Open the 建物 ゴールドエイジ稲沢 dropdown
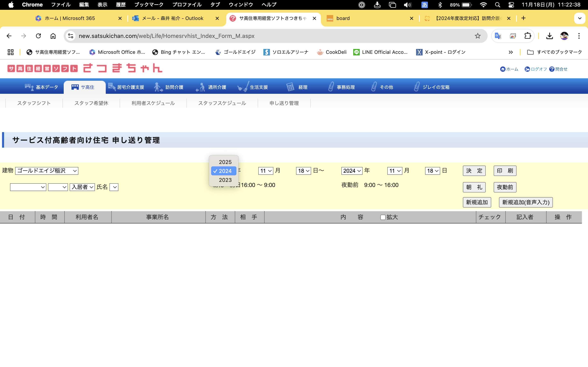This screenshot has width=588, height=367. click(x=47, y=171)
